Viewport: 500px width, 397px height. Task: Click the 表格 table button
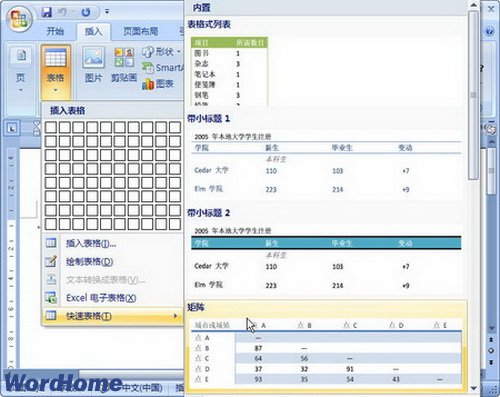coord(55,71)
